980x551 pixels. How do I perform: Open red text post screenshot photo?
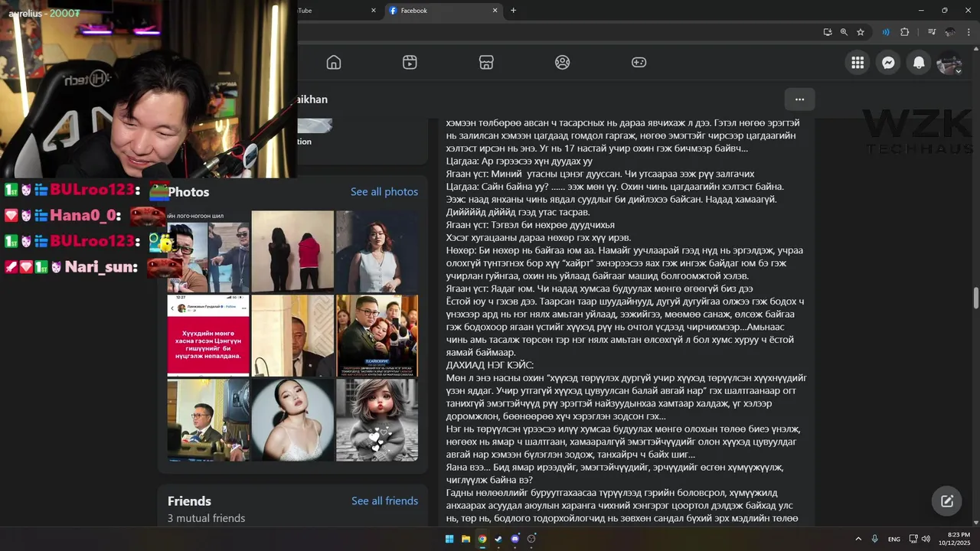pyautogui.click(x=208, y=336)
